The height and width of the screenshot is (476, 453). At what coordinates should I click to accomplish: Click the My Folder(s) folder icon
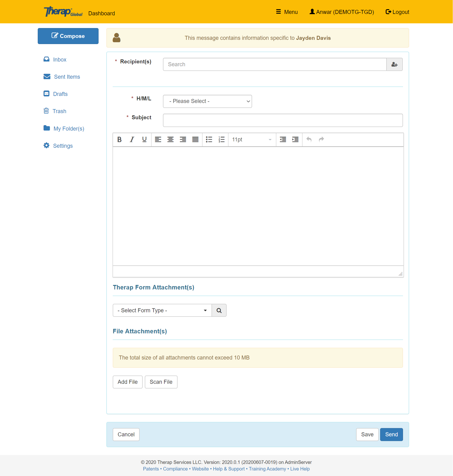pyautogui.click(x=47, y=128)
